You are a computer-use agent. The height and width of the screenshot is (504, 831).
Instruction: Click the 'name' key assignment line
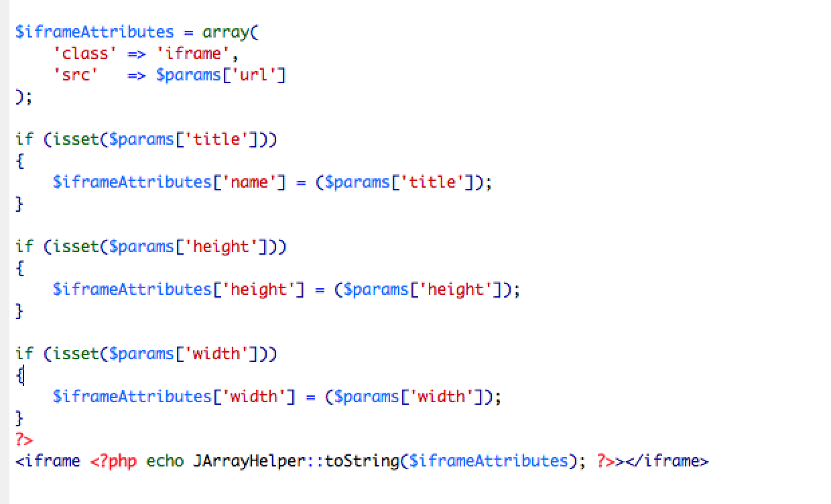(x=272, y=182)
